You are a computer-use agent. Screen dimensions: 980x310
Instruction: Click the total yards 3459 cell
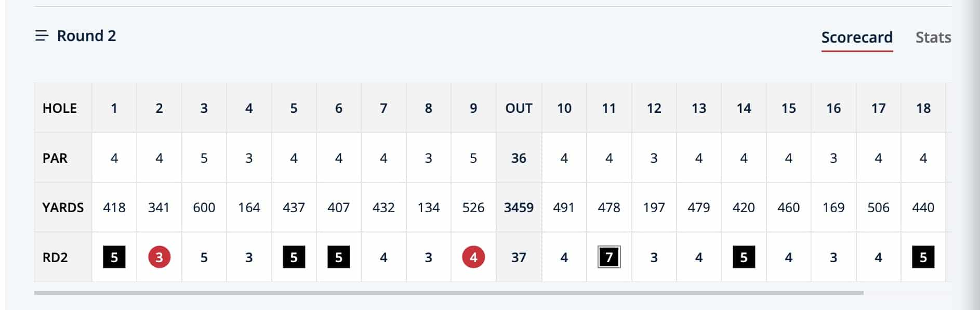(519, 208)
